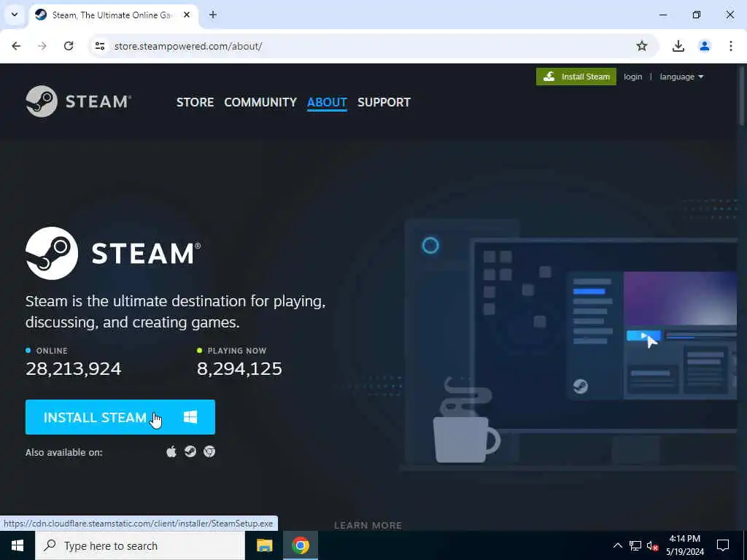The image size is (747, 560).
Task: Select the ABOUT menu item
Action: [327, 102]
